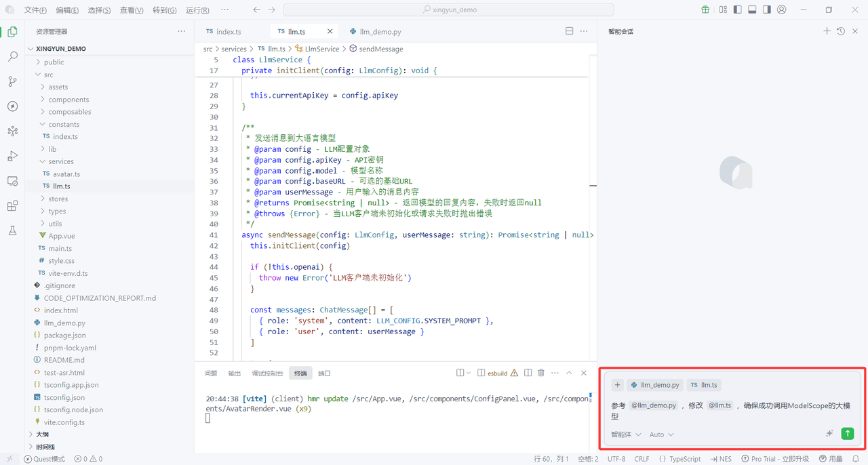Send the chat message with green arrow
Viewport: 868px width, 465px height.
coord(848,434)
